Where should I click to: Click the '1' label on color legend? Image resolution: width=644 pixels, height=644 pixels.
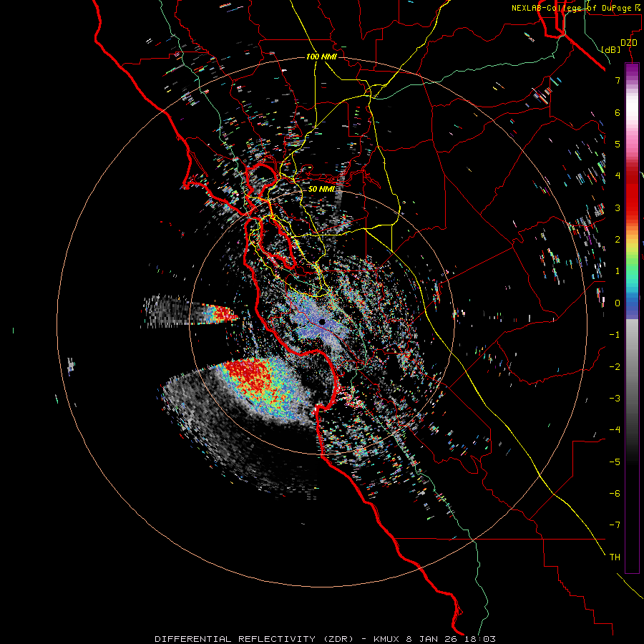point(618,271)
